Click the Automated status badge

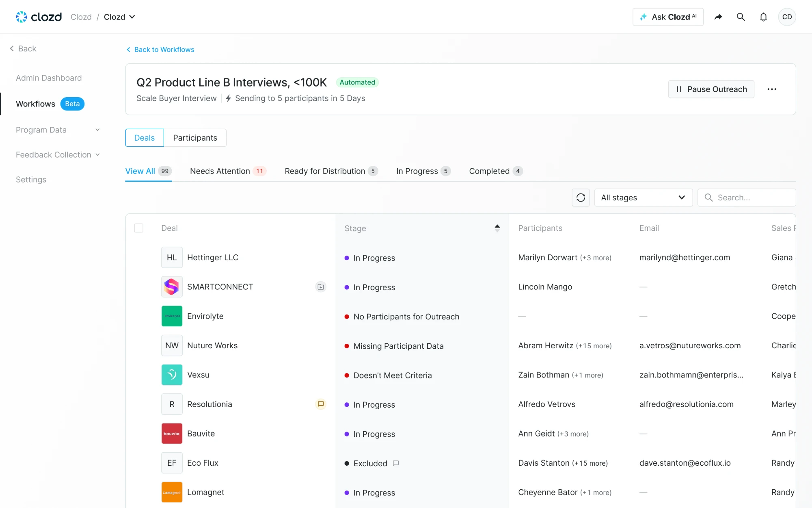pyautogui.click(x=357, y=82)
